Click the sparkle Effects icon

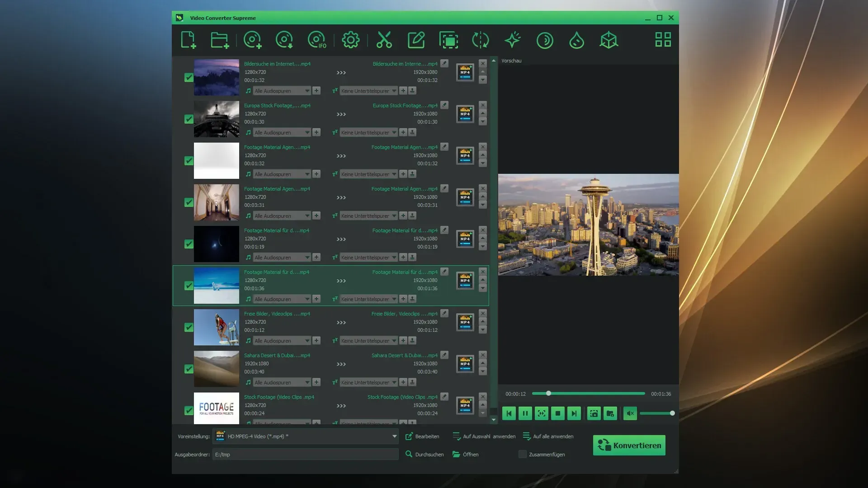coord(513,40)
